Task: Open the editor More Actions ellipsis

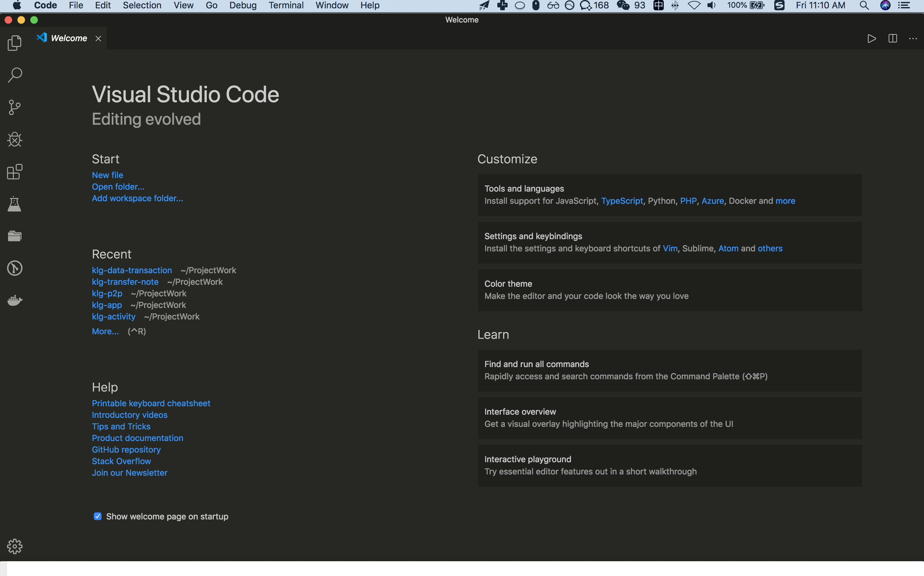Action: pos(913,39)
